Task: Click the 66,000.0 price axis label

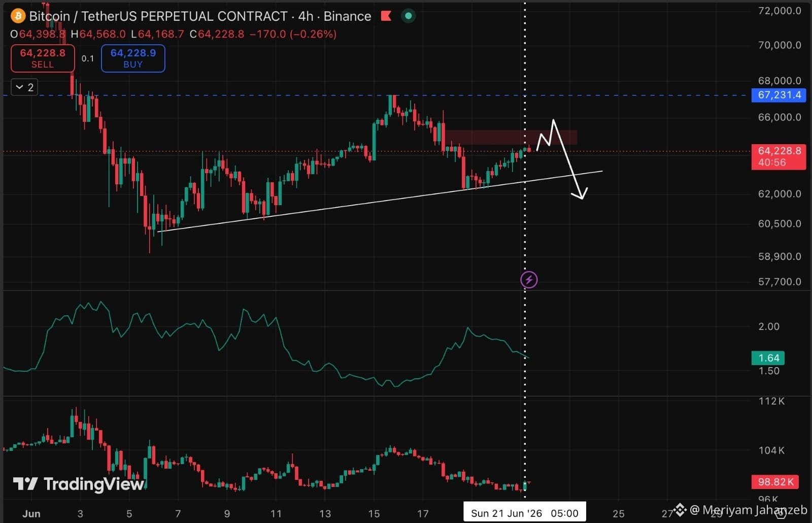Action: click(x=780, y=117)
